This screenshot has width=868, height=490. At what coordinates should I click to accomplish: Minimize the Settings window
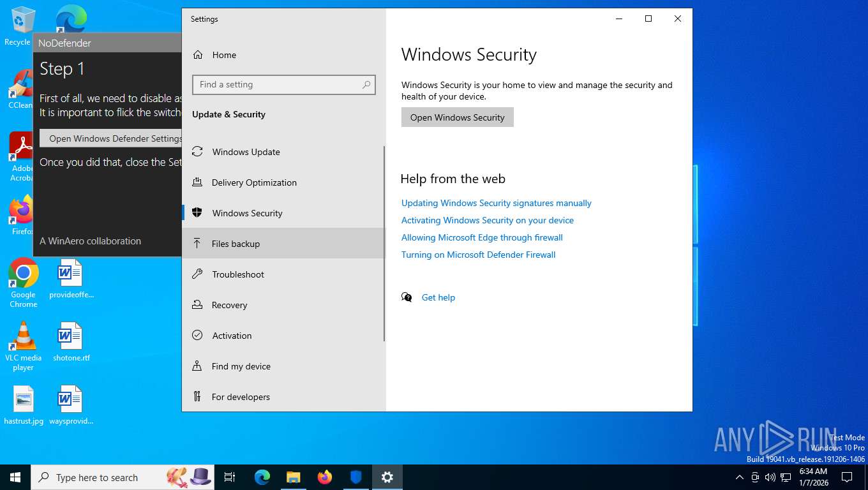coord(618,19)
